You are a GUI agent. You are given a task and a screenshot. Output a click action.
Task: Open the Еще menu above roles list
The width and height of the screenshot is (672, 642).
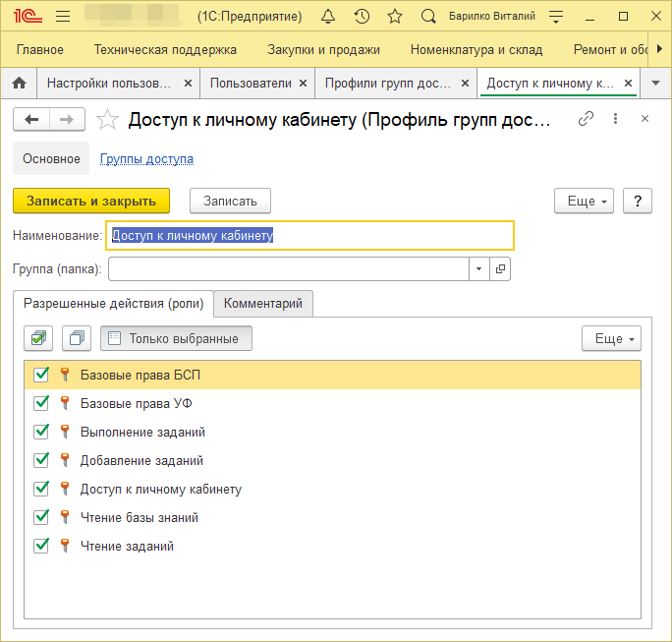[610, 338]
